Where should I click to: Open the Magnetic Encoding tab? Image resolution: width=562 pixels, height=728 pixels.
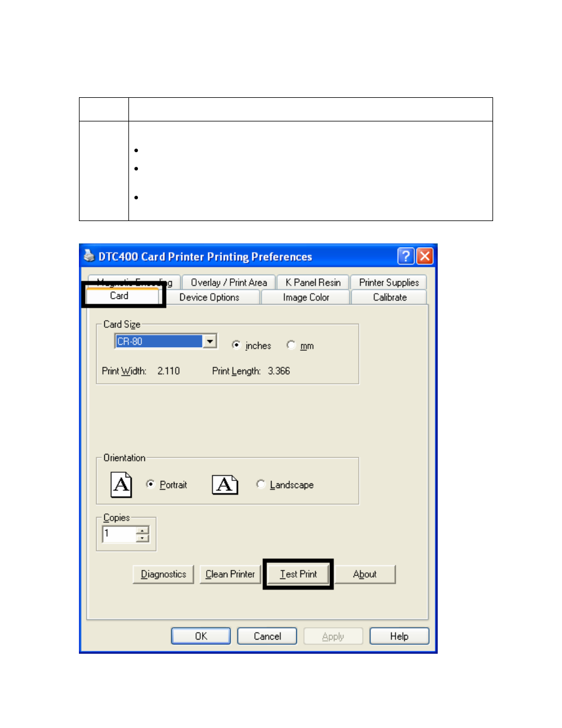click(134, 282)
